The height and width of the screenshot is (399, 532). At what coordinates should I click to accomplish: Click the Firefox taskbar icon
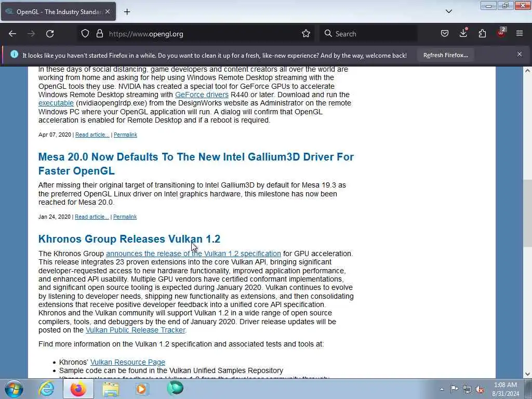[x=78, y=389]
